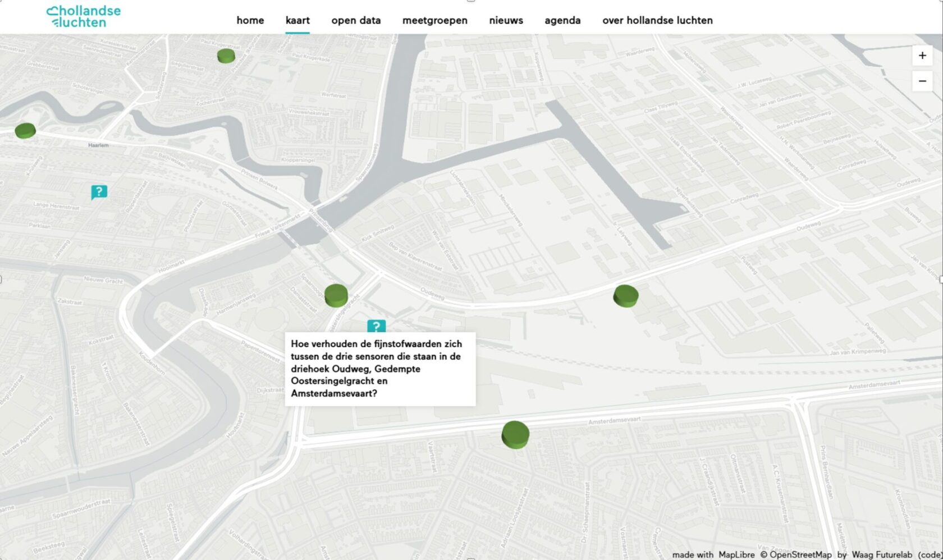This screenshot has width=943, height=560.
Task: Select green sensor on Amsterdamsevaart
Action: click(x=515, y=435)
